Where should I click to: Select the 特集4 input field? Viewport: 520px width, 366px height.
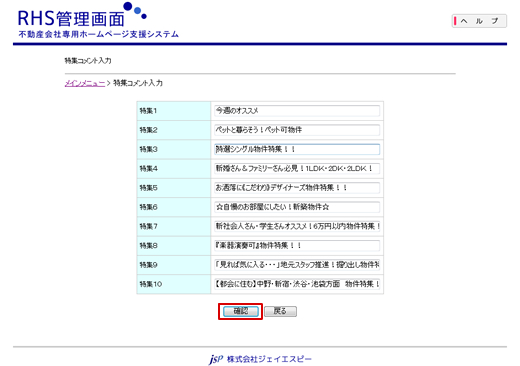[297, 168]
